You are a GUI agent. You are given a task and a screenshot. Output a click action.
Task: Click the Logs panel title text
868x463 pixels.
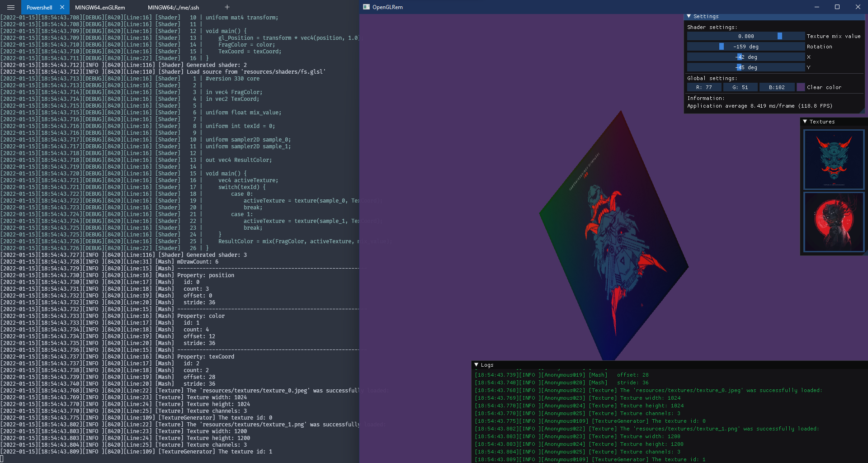click(x=487, y=365)
